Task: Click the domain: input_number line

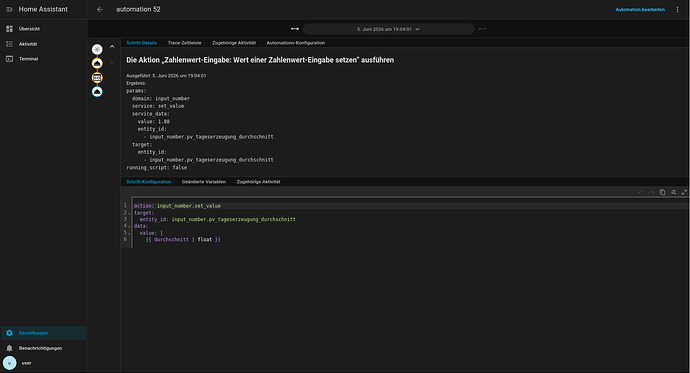Action: 161,99
